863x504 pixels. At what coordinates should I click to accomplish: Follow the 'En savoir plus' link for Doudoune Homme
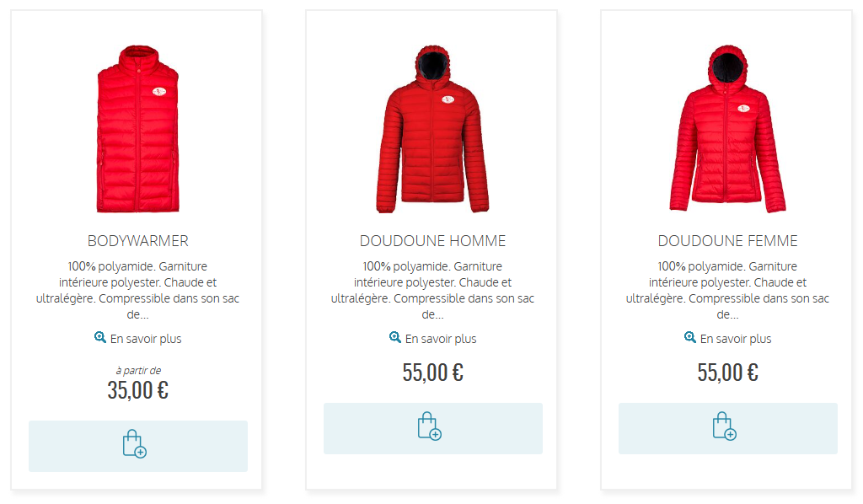pyautogui.click(x=441, y=339)
